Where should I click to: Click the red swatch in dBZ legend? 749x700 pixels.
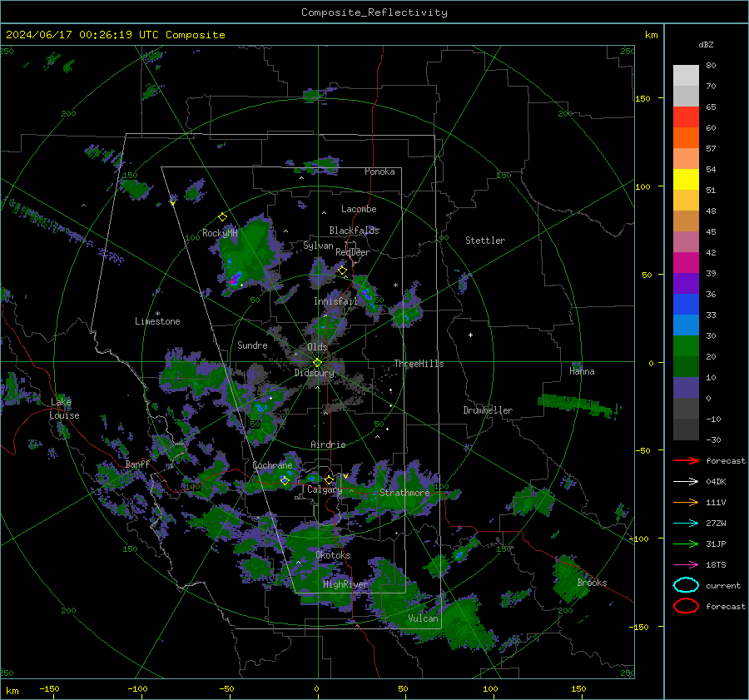click(686, 117)
